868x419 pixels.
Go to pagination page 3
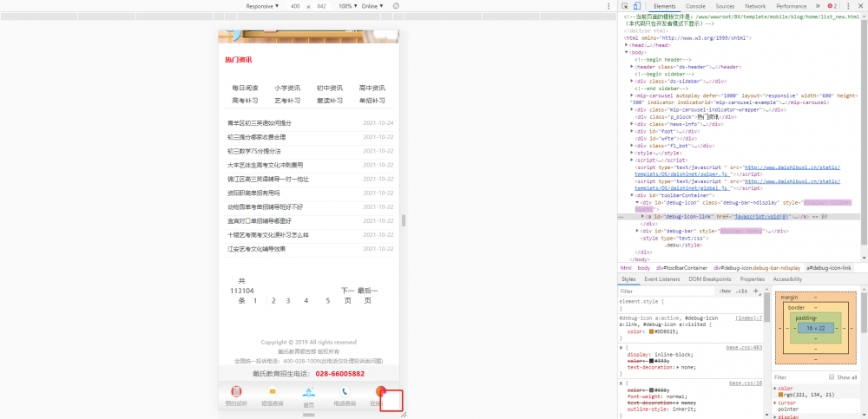click(288, 300)
